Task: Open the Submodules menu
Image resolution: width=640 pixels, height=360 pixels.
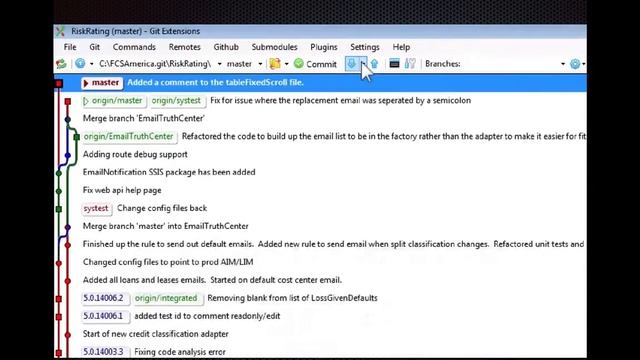Action: (274, 47)
